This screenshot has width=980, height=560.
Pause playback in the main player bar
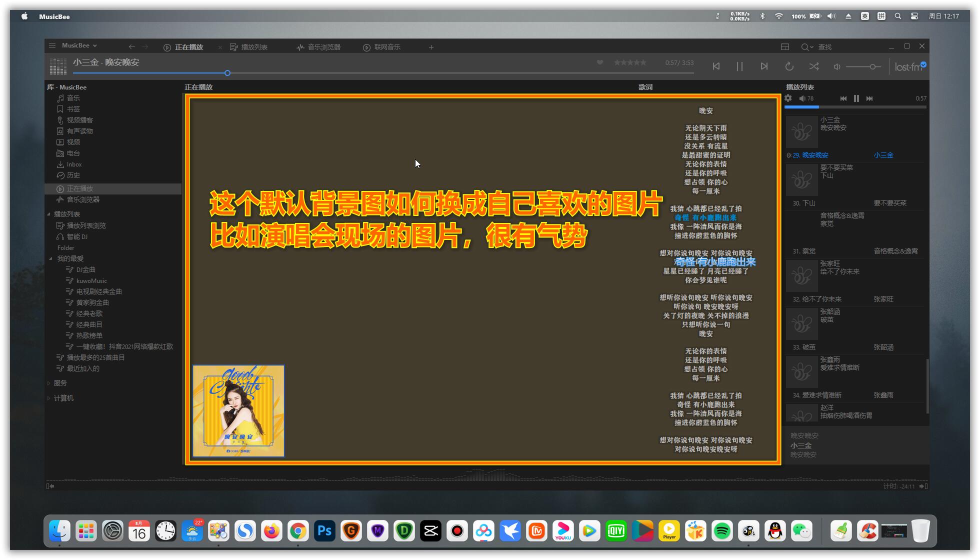click(739, 66)
